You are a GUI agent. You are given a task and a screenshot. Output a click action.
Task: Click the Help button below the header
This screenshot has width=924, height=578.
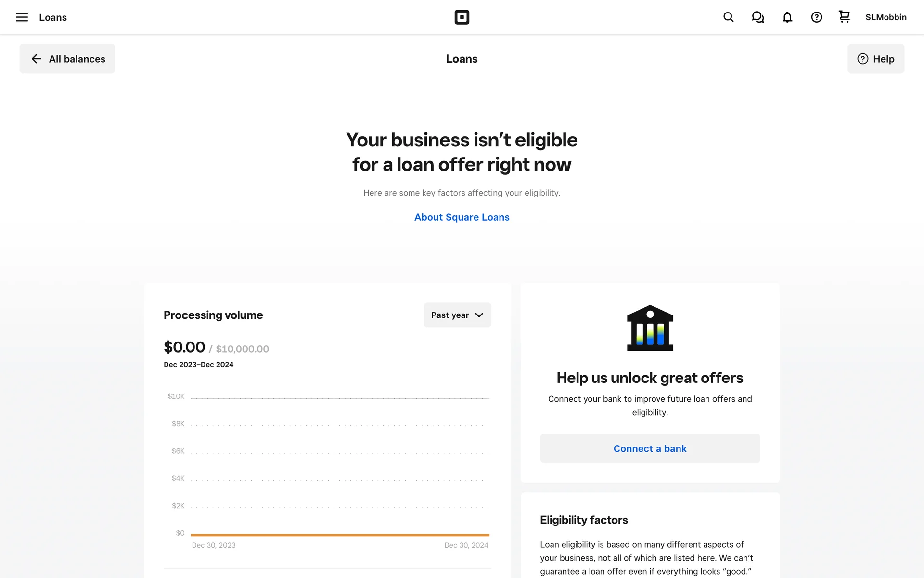[x=875, y=59]
